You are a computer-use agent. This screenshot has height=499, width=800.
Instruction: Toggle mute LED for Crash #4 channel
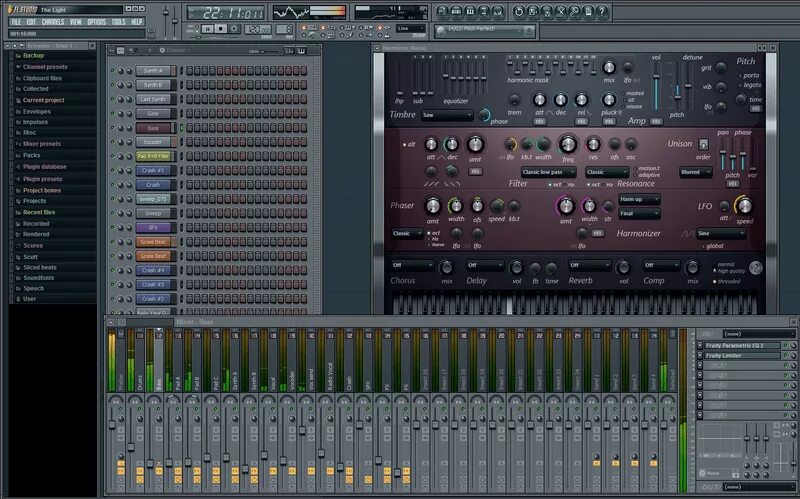(x=113, y=270)
